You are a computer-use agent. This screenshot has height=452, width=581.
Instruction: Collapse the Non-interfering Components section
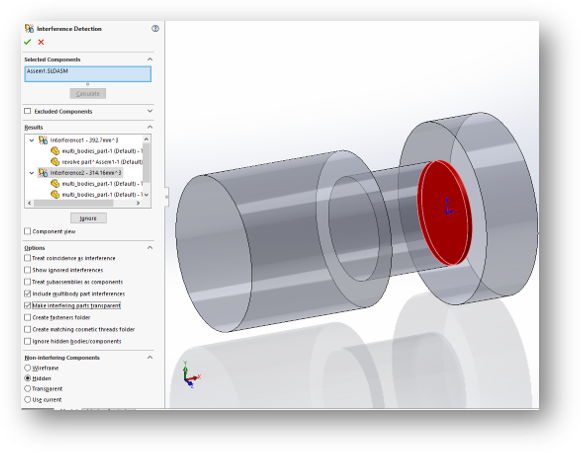150,358
